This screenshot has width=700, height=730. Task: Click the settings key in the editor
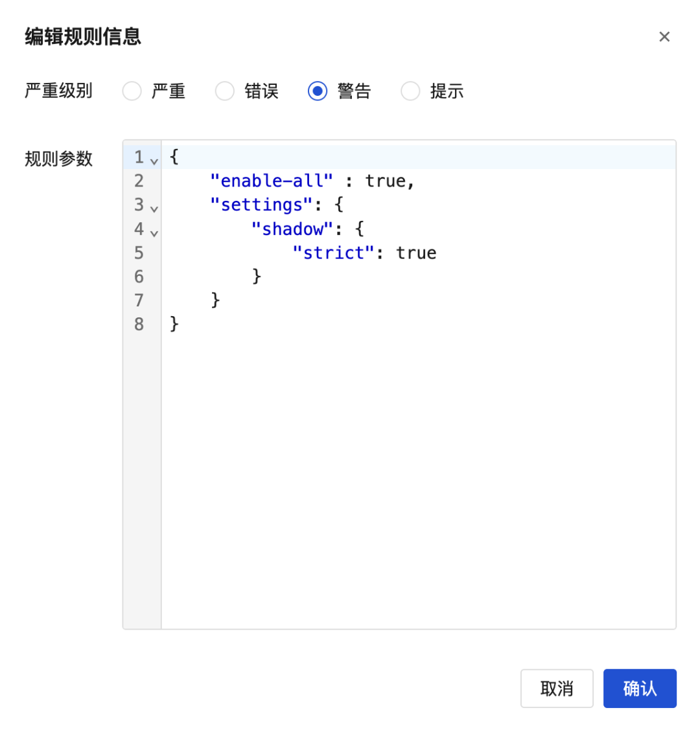(x=261, y=205)
